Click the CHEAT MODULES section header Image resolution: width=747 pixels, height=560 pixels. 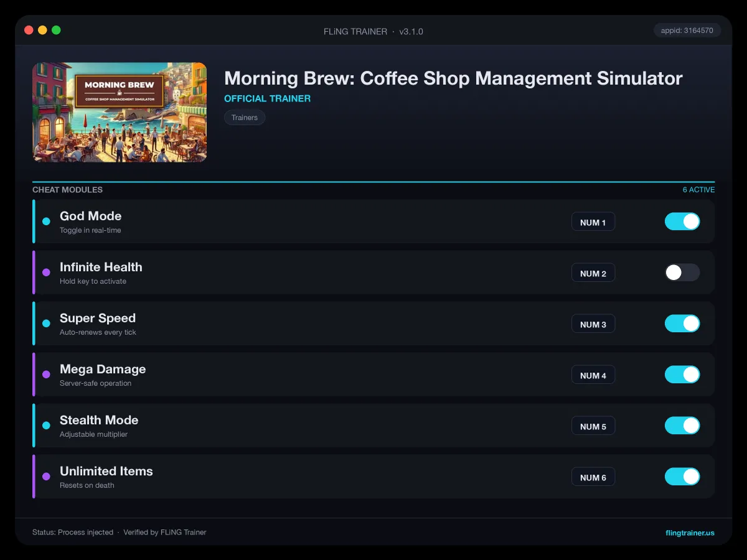coord(67,190)
